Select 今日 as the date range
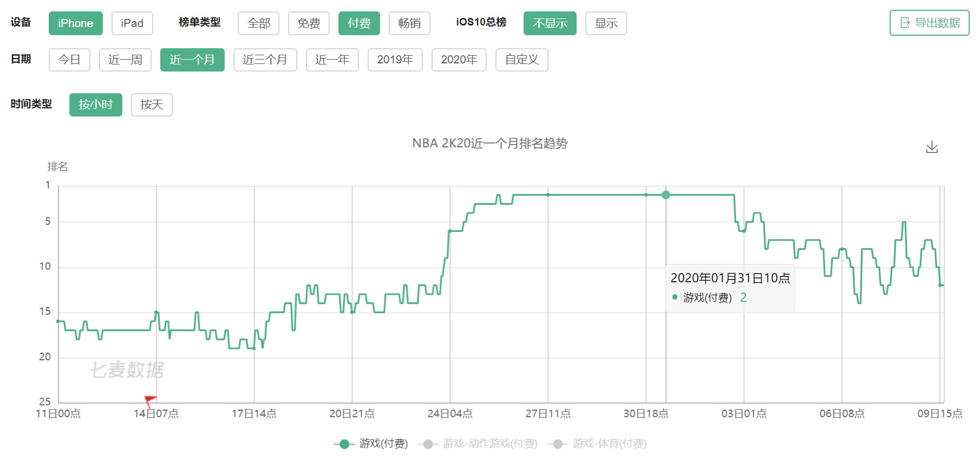The height and width of the screenshot is (460, 980). 69,60
